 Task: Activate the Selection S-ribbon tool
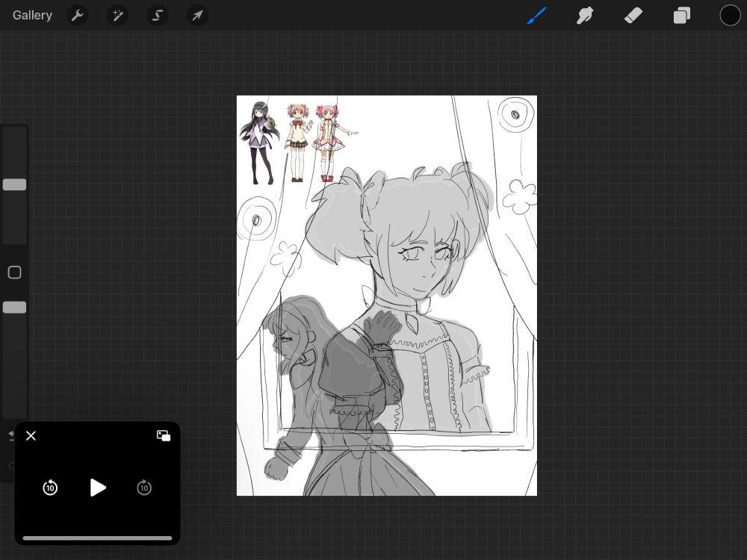(157, 16)
